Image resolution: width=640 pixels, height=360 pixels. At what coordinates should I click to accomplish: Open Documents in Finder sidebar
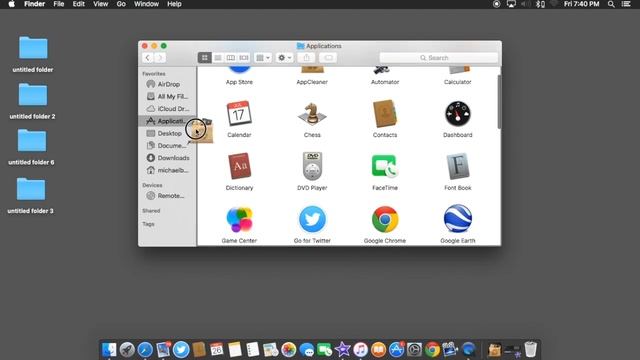click(x=167, y=145)
